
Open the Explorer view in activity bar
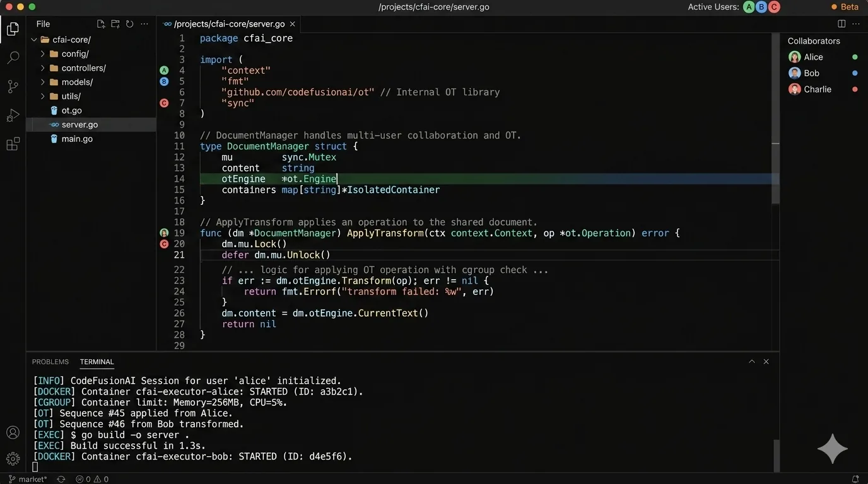coord(13,29)
